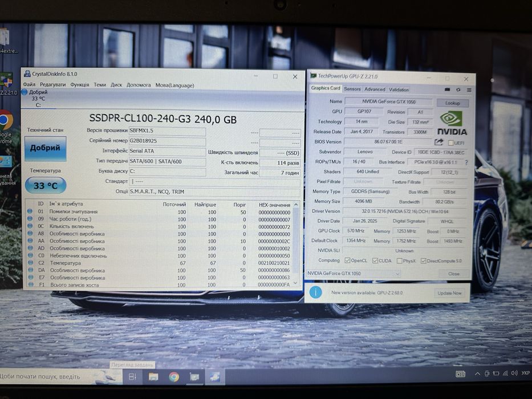
Task: Click the Driver Version field
Action: pyautogui.click(x=405, y=211)
